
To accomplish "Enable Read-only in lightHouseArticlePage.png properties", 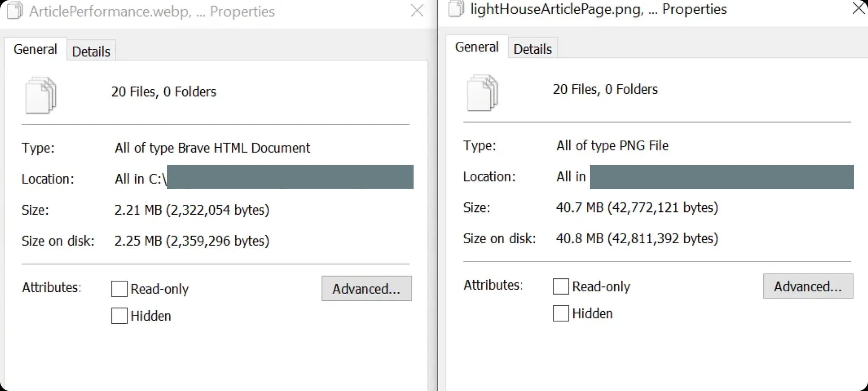I will (561, 286).
